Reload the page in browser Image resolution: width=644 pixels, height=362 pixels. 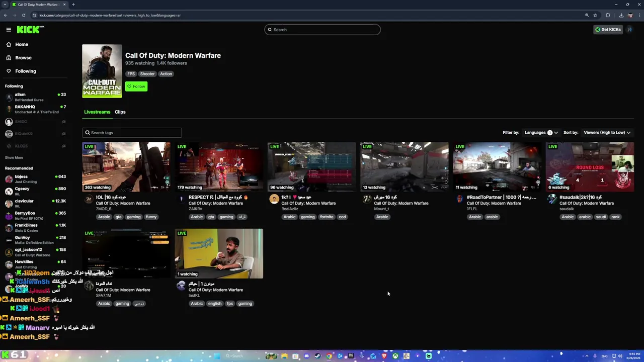(24, 15)
